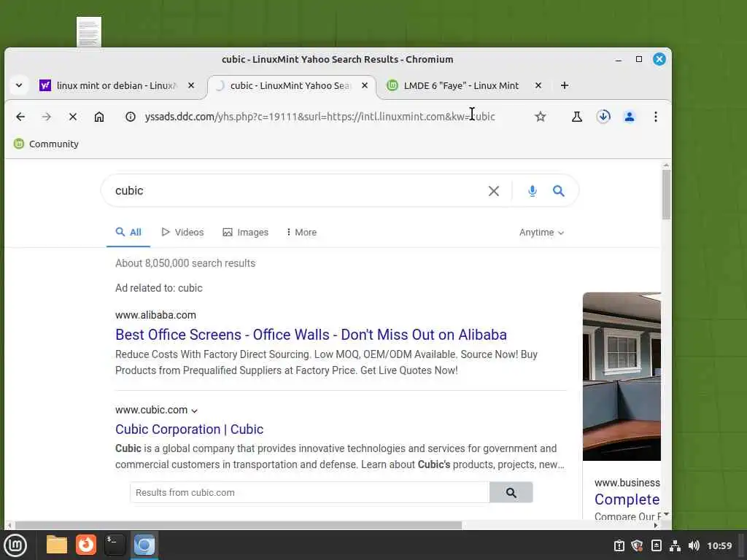Open a new browser tab

pos(565,85)
